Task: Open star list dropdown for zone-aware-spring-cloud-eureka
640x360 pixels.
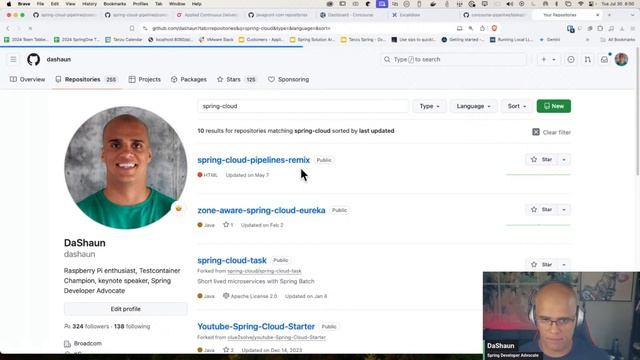Action: 564,210
